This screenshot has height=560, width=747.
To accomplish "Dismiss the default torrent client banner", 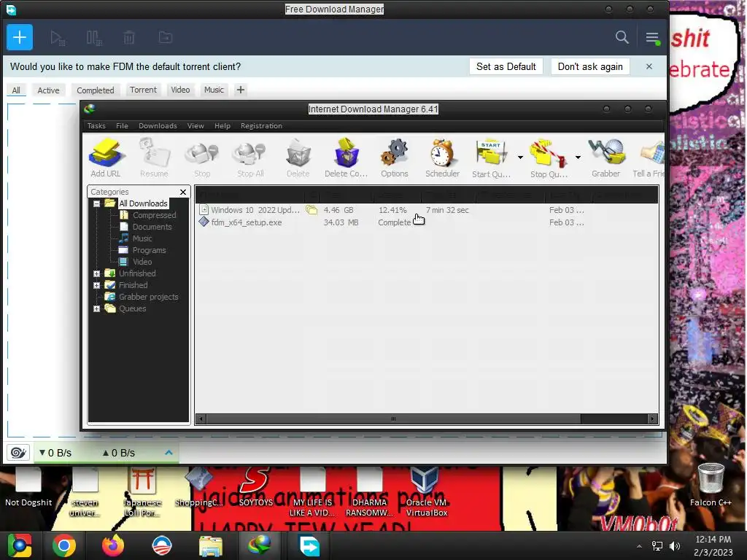I will 649,66.
